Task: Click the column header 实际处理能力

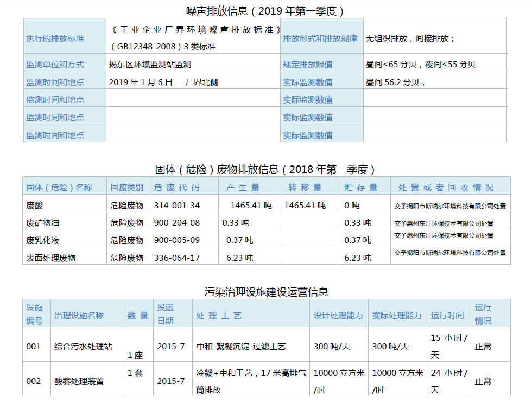Action: pos(397,316)
